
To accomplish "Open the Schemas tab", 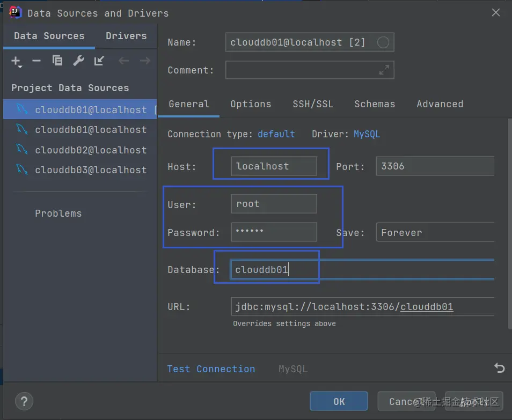I will (375, 104).
